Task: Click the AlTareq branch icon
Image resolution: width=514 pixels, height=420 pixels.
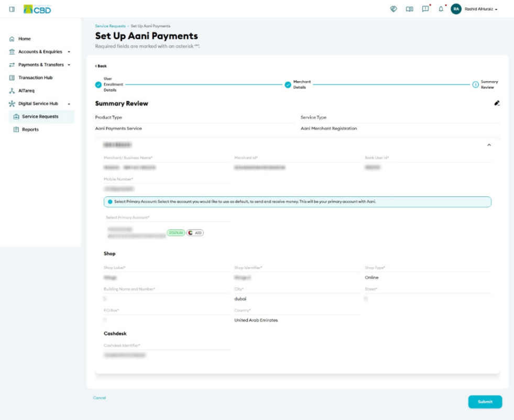Action: coord(12,91)
